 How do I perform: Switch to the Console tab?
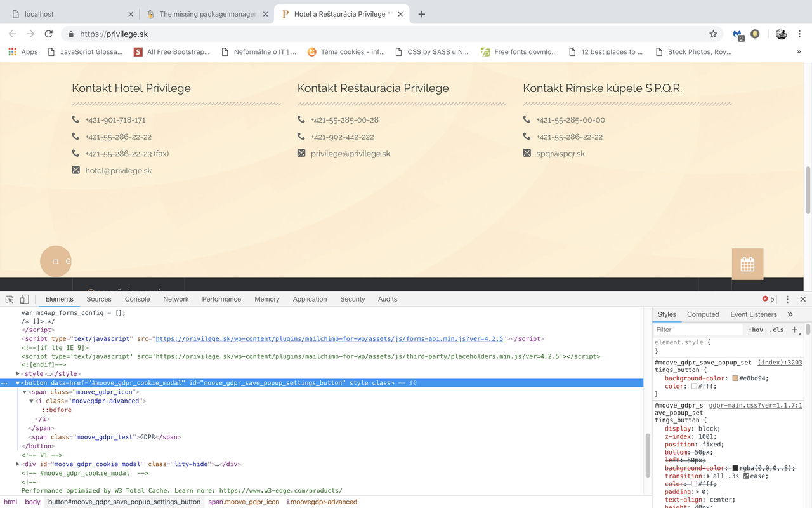[138, 299]
